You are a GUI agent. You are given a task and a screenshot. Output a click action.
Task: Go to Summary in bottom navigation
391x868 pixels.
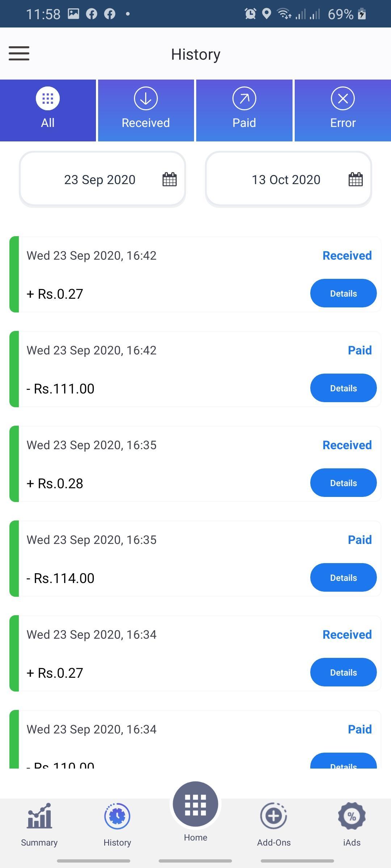[39, 825]
